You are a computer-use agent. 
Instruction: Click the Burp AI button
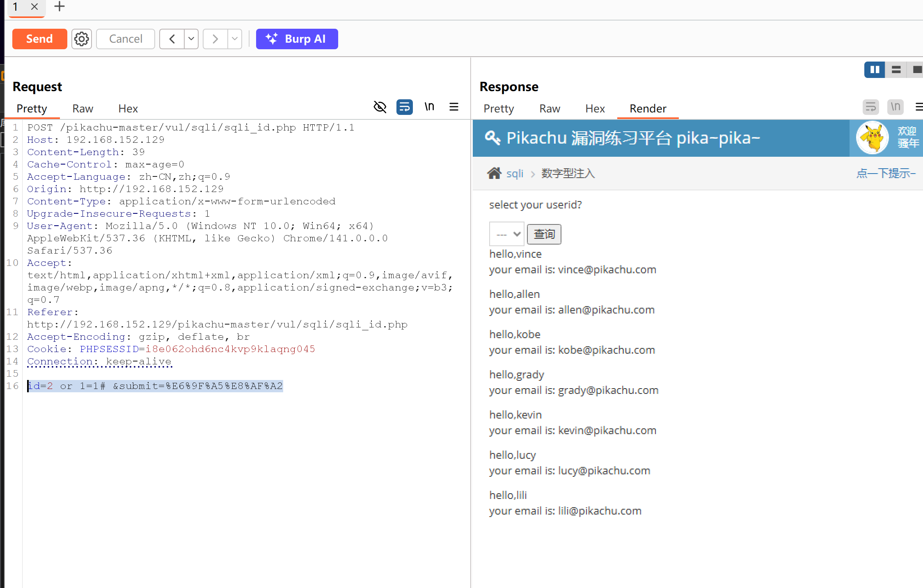297,39
